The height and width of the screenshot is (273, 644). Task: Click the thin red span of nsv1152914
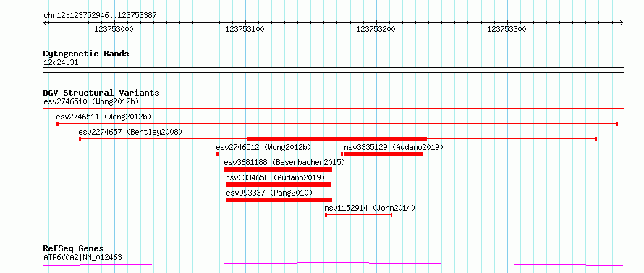[x=359, y=215]
